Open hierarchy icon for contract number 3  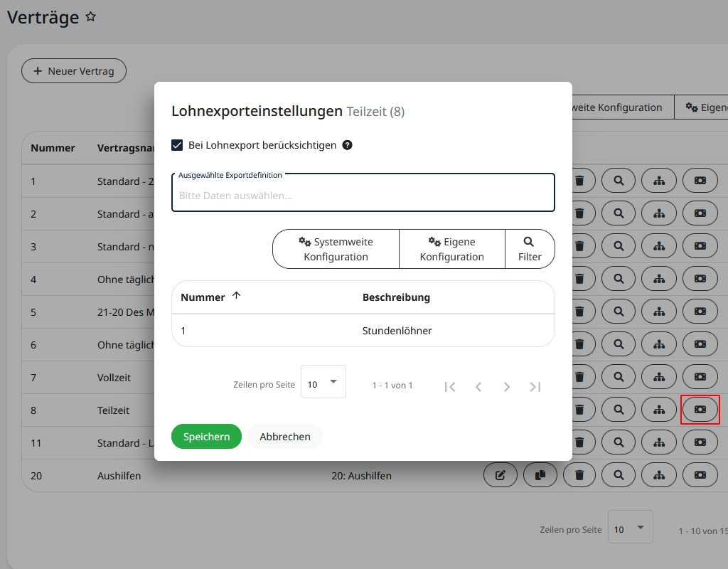659,246
